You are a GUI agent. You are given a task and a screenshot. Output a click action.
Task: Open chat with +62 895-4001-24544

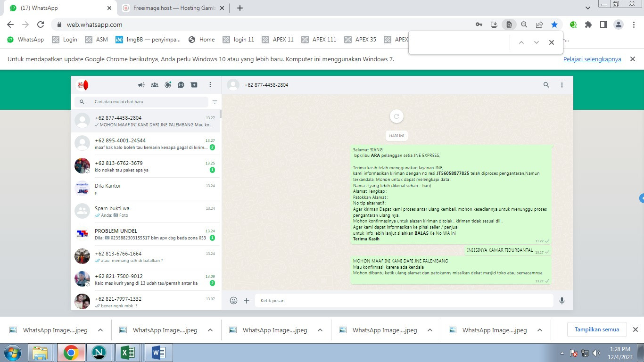[x=146, y=144]
